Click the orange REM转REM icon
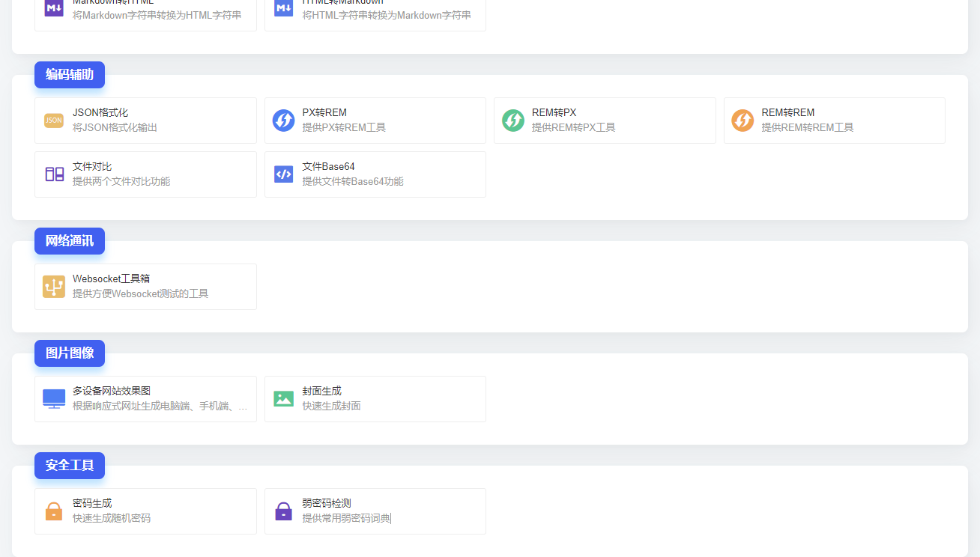Screen dimensions: 980x557 tap(742, 121)
